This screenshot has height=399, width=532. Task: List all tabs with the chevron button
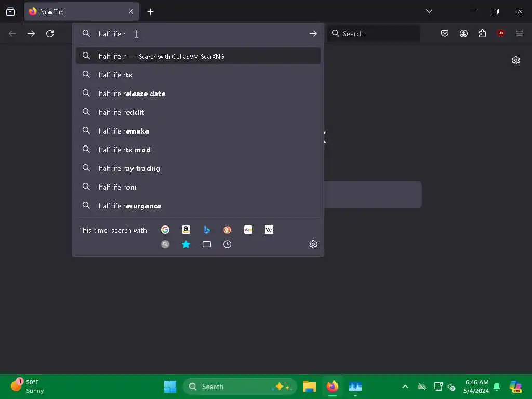(429, 11)
